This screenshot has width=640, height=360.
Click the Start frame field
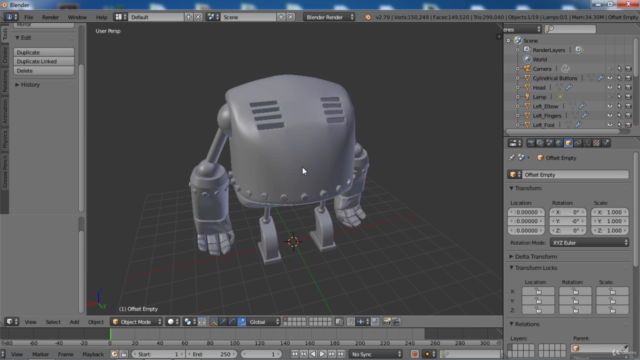tap(158, 354)
